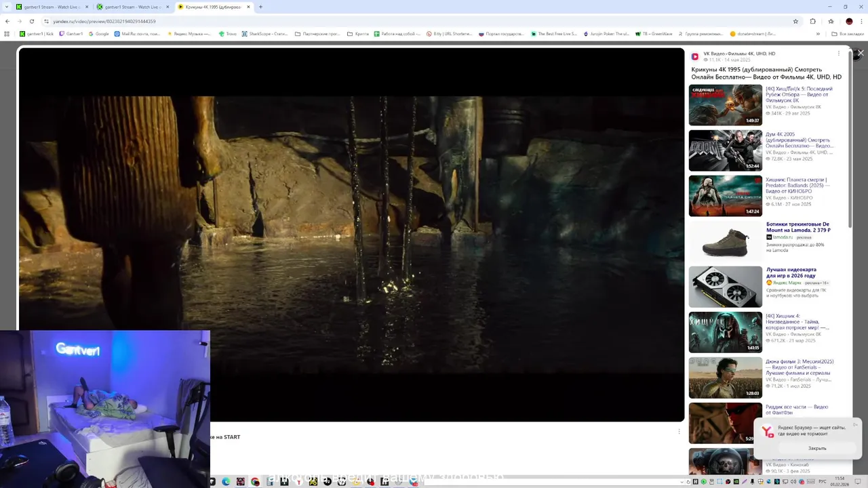Viewport: 868px width, 488px height.
Task: Click the lamoda.ru advertiser label
Action: click(x=783, y=237)
